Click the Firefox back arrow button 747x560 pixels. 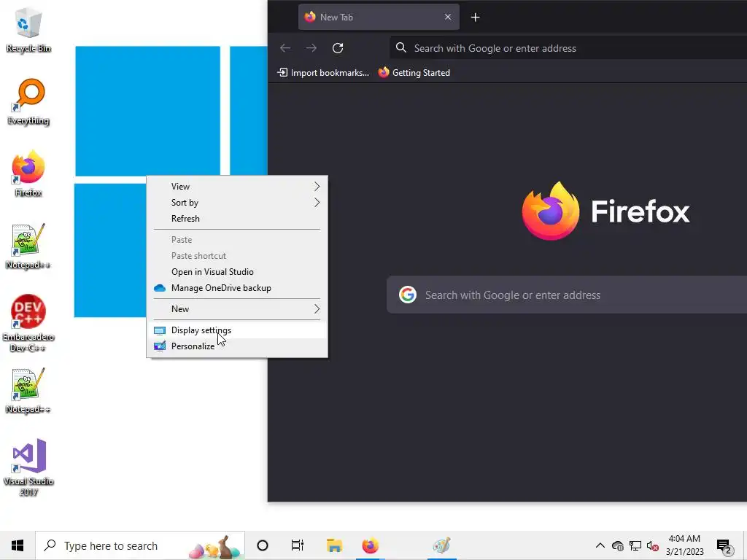(x=285, y=48)
